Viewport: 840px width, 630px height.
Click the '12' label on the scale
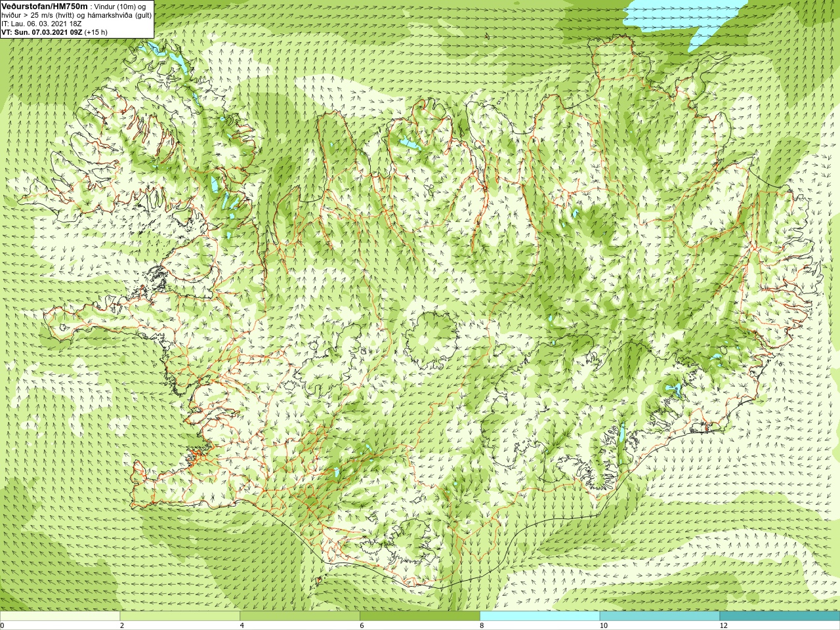pos(723,625)
